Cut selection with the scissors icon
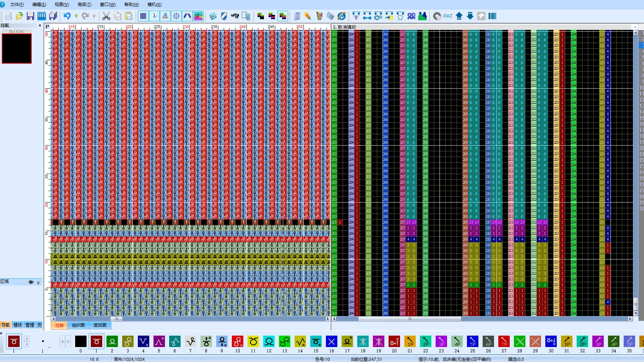This screenshot has height=362, width=644. [106, 16]
